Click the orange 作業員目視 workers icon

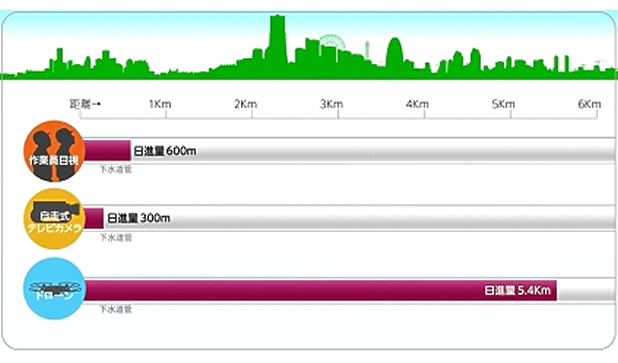pyautogui.click(x=54, y=151)
